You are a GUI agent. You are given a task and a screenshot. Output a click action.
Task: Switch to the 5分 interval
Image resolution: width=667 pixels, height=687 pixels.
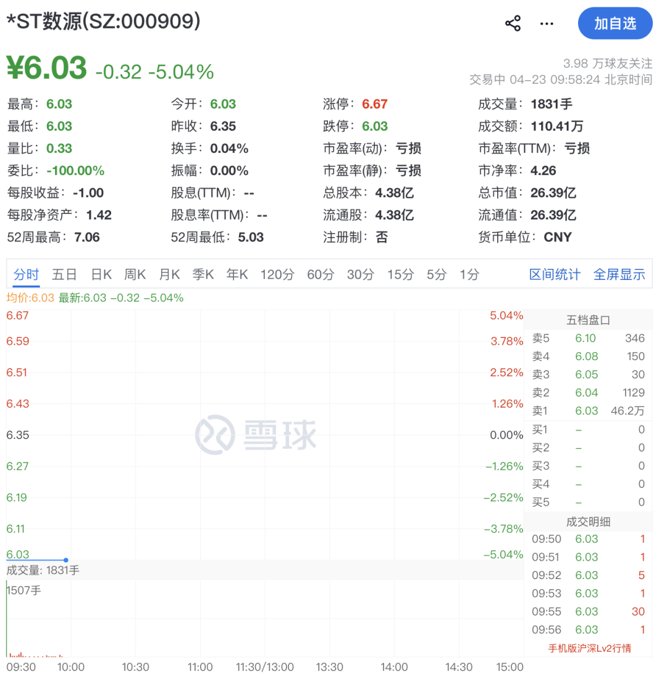pyautogui.click(x=436, y=274)
